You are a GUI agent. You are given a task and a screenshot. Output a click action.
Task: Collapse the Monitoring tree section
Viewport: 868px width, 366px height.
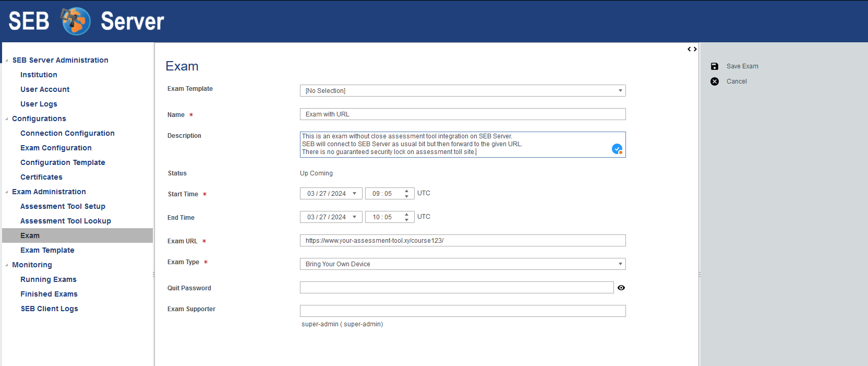7,265
